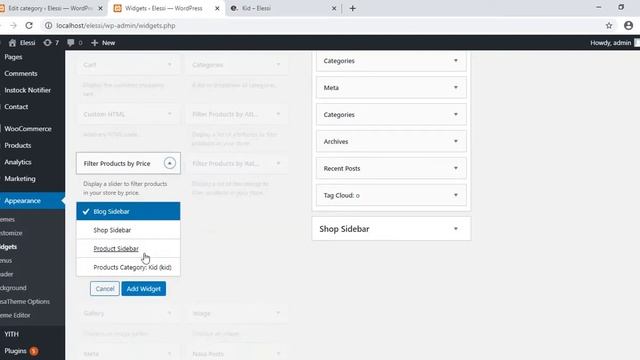
Task: Open the YITH admin menu
Action: [11, 334]
